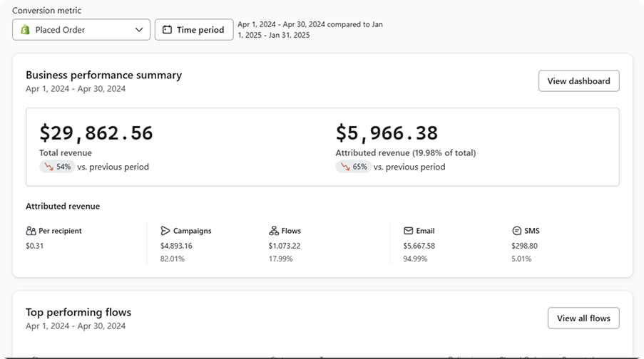Click the $29,862.56 total revenue figure
Screen dimensions: 644x359
tap(96, 133)
